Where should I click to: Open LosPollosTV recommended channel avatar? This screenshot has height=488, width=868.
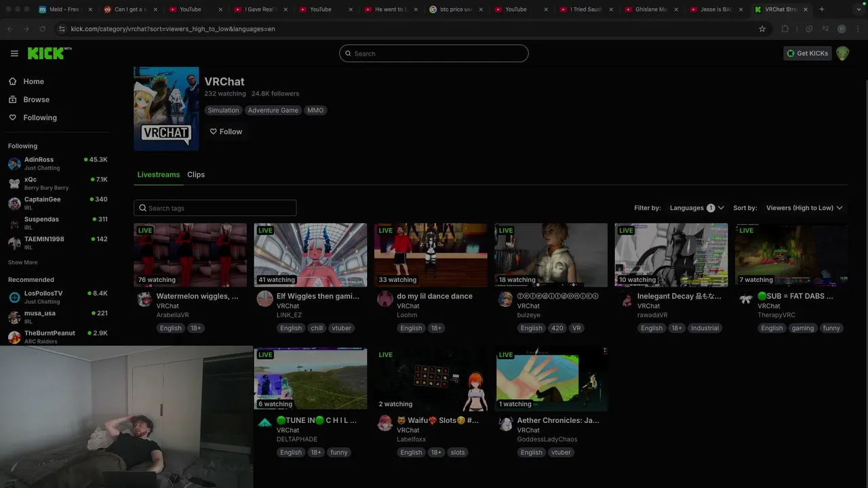14,297
